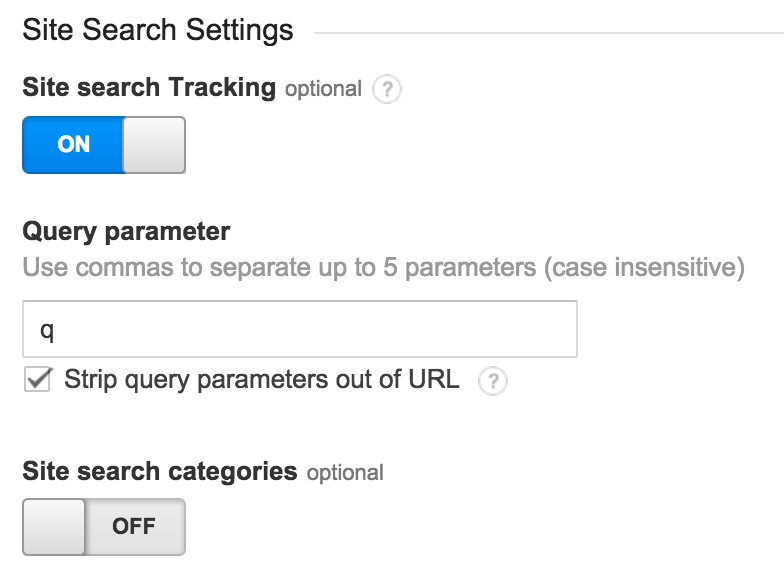
Task: Click the Site Search Settings heading
Action: [158, 30]
